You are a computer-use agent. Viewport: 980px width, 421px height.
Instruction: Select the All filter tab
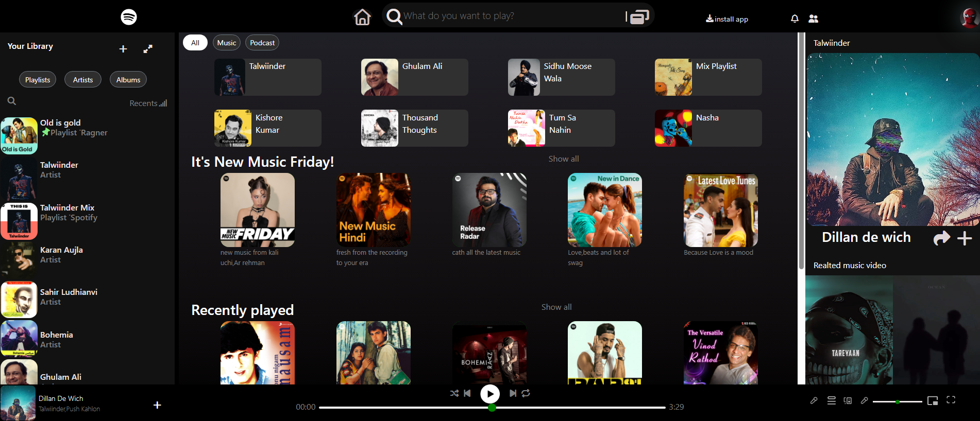point(195,43)
